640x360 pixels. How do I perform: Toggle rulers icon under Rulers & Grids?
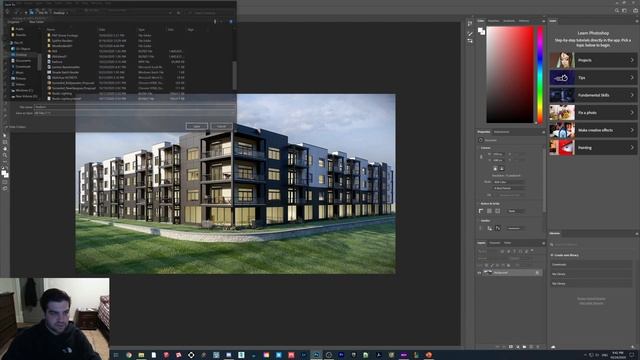pyautogui.click(x=481, y=211)
